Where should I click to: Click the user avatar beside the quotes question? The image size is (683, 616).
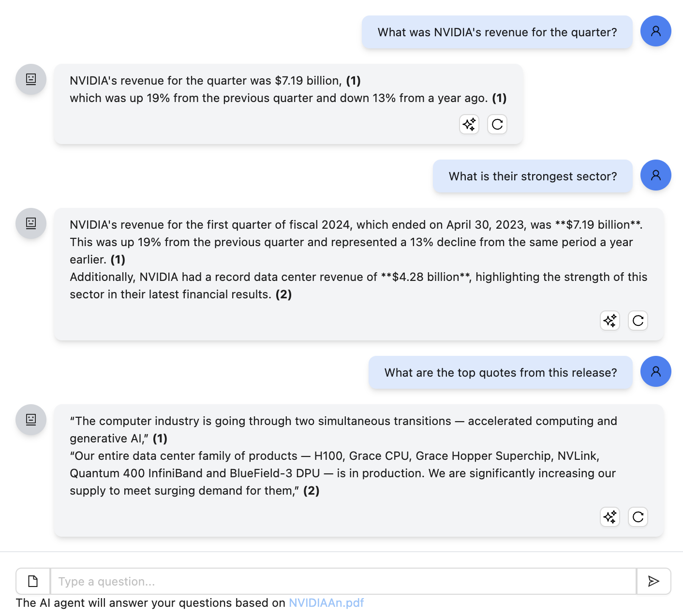655,371
